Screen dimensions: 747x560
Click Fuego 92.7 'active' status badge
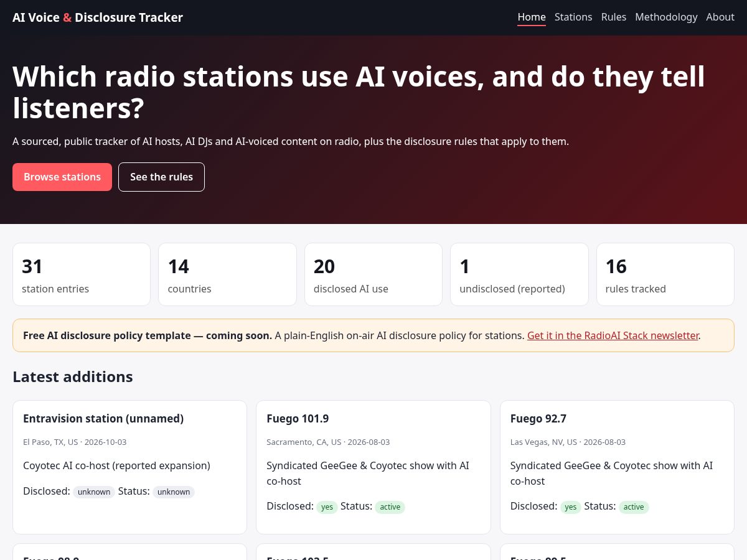(634, 507)
